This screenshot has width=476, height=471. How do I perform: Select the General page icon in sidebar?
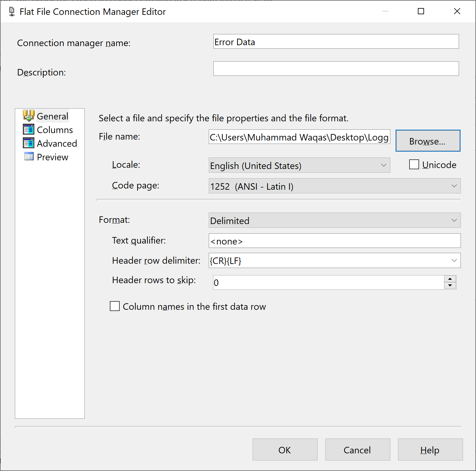tap(29, 116)
